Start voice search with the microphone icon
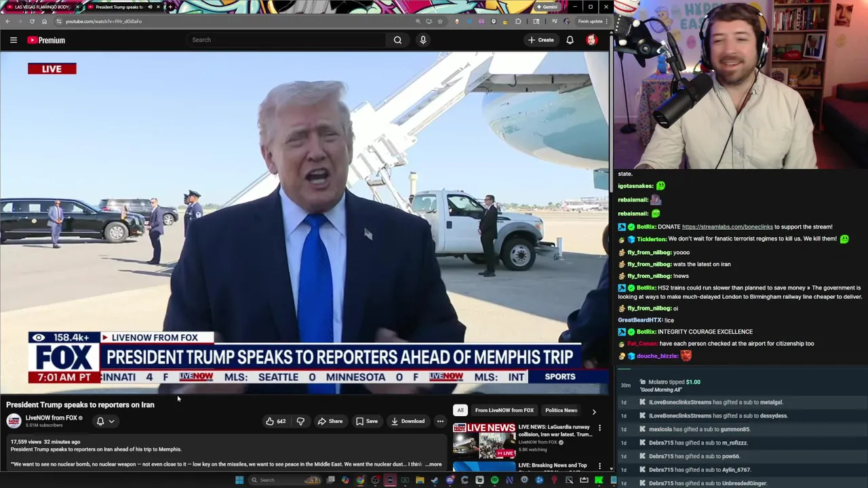 click(423, 40)
